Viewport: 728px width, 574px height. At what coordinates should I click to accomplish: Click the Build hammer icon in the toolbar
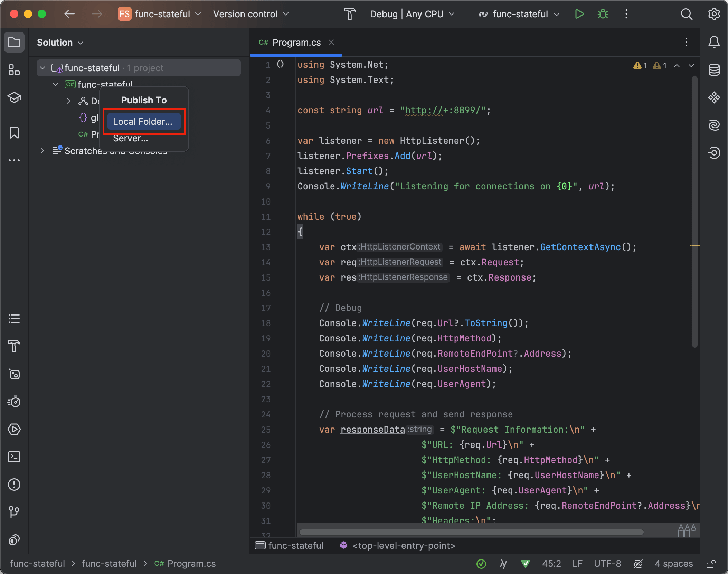[349, 14]
